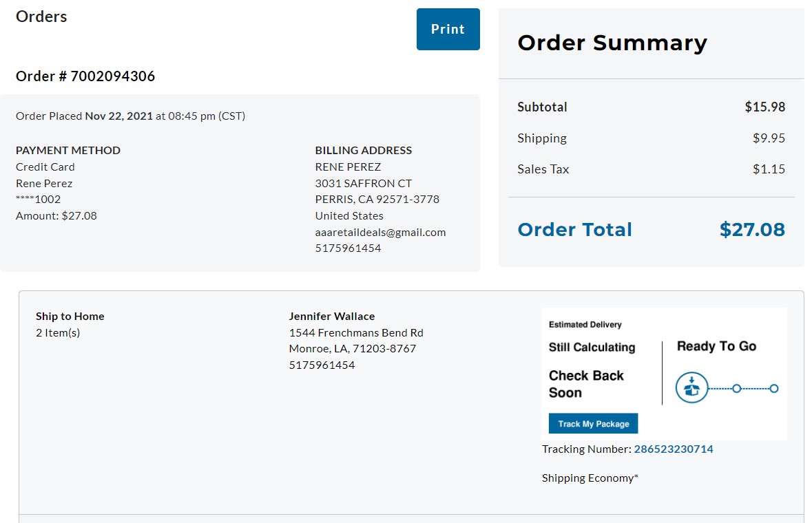
Task: Click the Order Total $27.08 amount
Action: [x=752, y=230]
